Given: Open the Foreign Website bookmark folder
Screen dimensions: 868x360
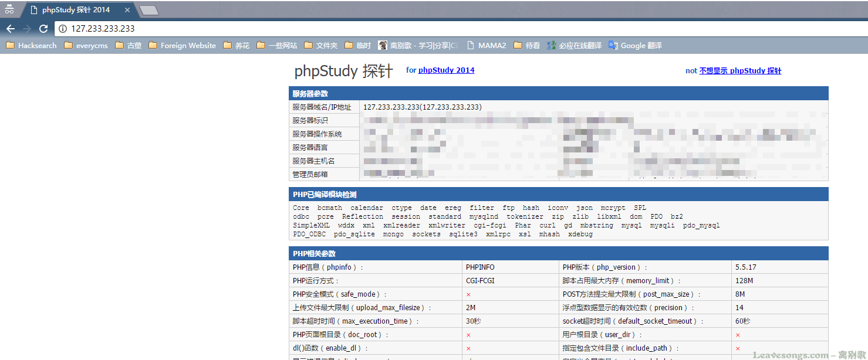Looking at the screenshot, I should click(182, 45).
